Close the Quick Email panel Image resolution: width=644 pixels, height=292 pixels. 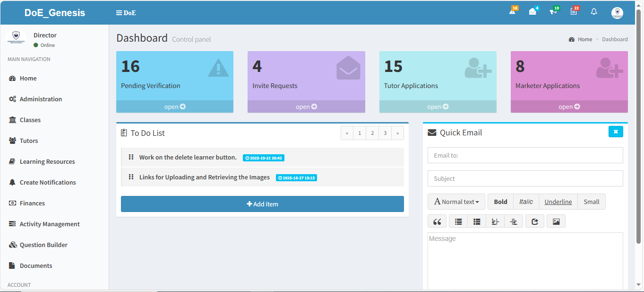point(616,132)
